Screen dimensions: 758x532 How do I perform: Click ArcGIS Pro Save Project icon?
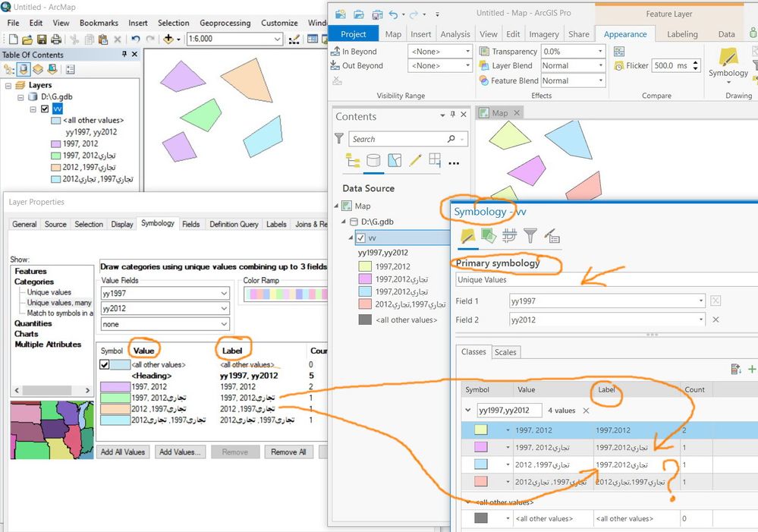[x=376, y=14]
